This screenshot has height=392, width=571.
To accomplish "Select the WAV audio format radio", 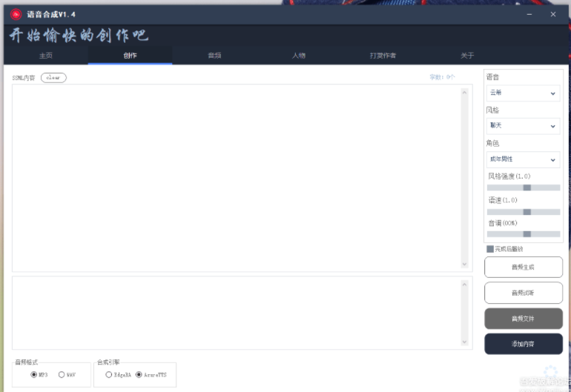I will click(62, 374).
